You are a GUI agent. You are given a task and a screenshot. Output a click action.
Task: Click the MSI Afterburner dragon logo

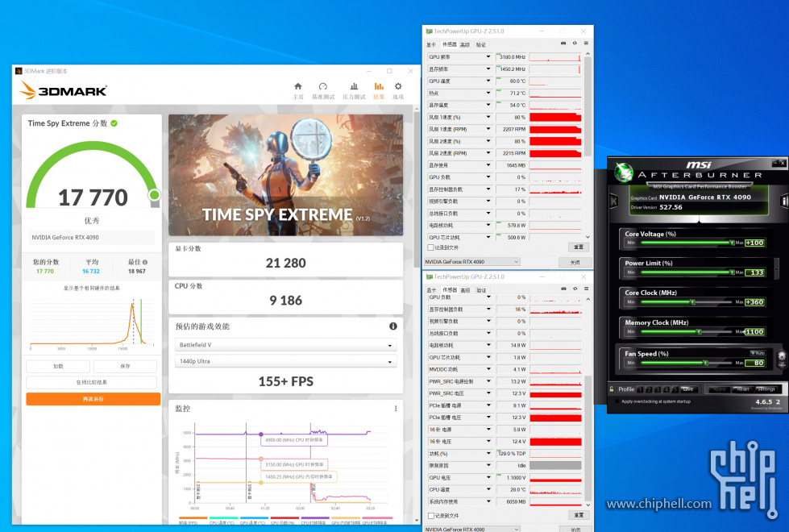click(624, 172)
